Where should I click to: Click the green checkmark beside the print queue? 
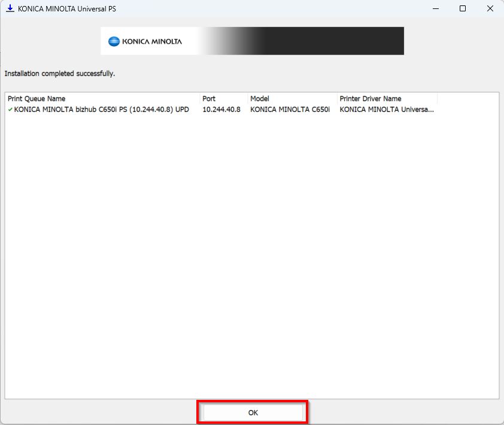[10, 110]
